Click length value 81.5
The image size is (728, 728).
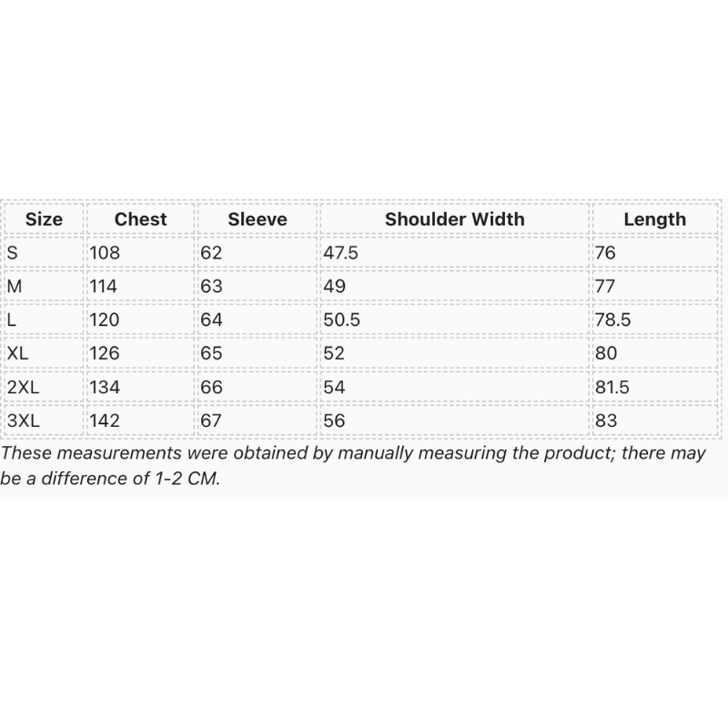(x=612, y=387)
